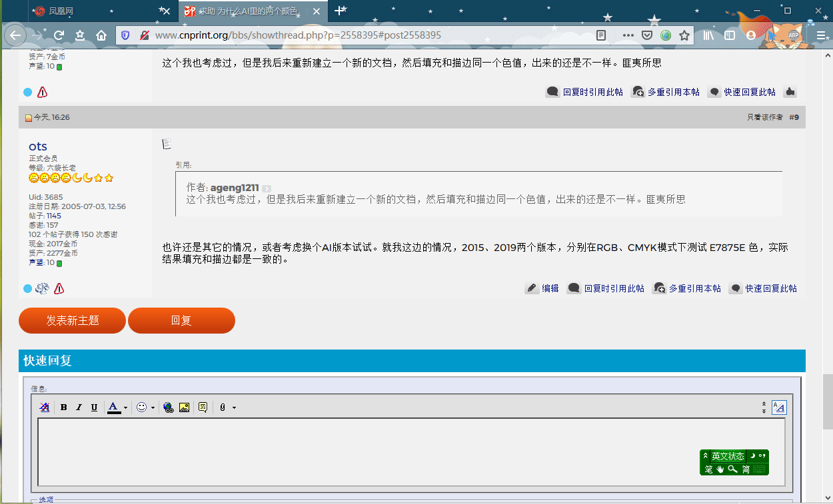833x504 pixels.
Task: Open the text color dropdown arrow
Action: point(125,407)
